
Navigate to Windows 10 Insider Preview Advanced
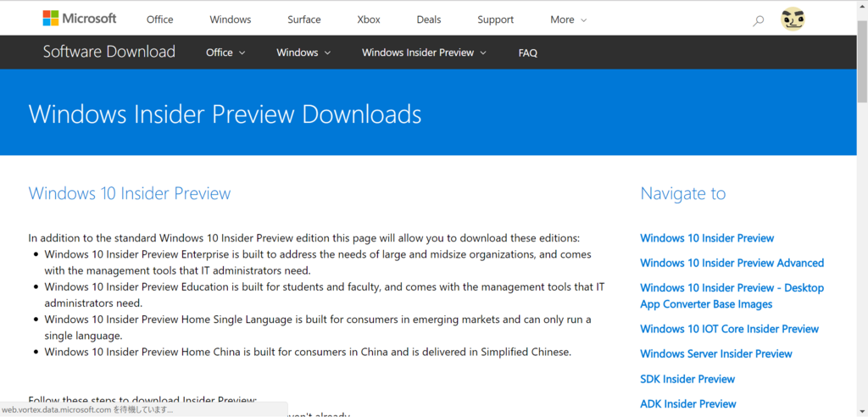coord(732,263)
